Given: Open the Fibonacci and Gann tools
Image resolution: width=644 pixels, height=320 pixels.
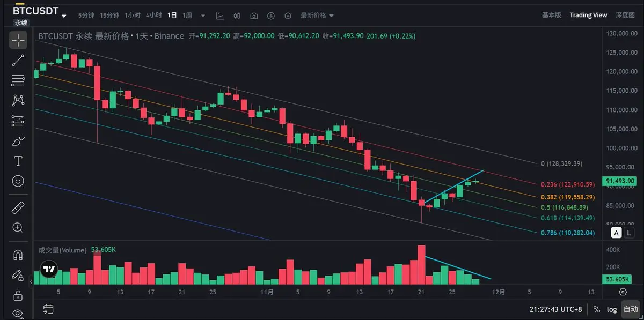Looking at the screenshot, I should [18, 80].
